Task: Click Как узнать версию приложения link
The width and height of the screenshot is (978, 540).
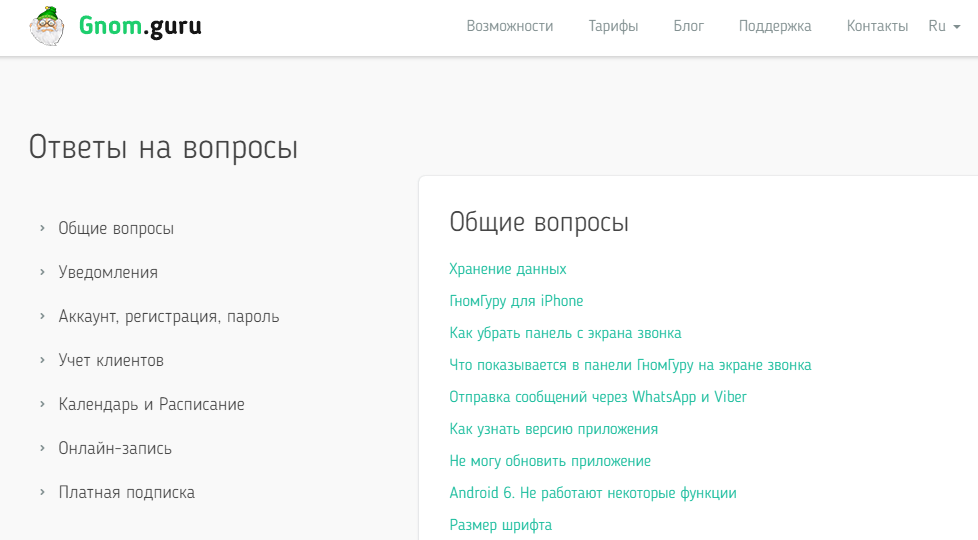Action: click(553, 429)
